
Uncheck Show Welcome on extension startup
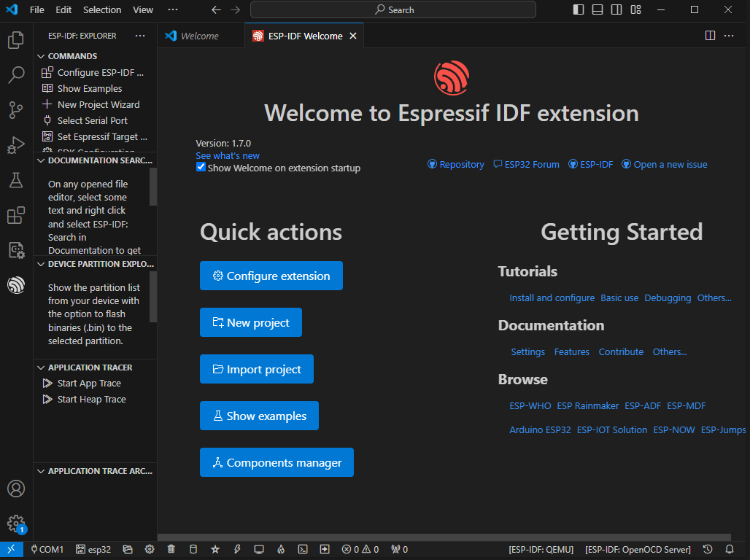click(201, 167)
